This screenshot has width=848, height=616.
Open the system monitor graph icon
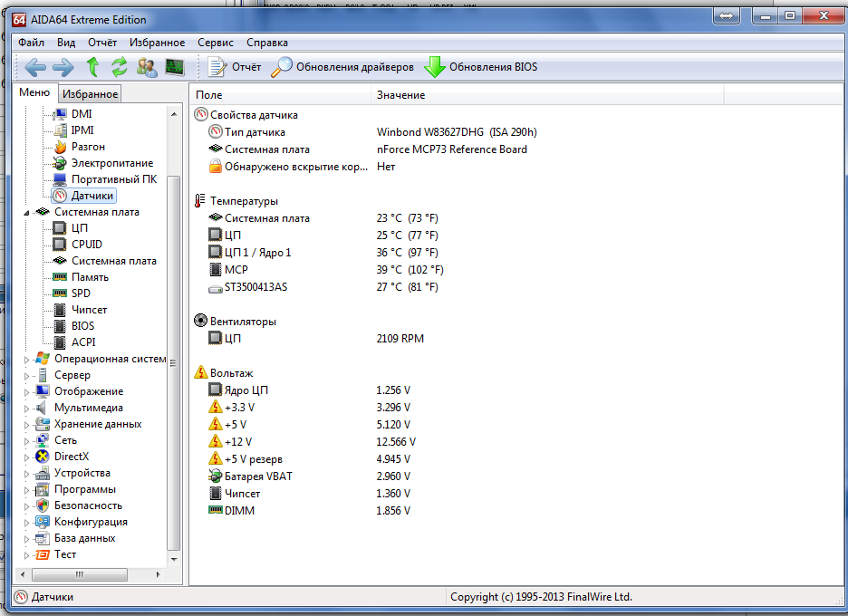(175, 67)
